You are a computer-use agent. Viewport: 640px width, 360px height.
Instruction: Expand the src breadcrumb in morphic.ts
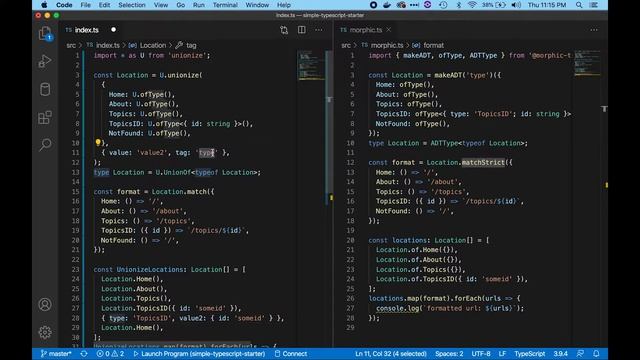346,45
